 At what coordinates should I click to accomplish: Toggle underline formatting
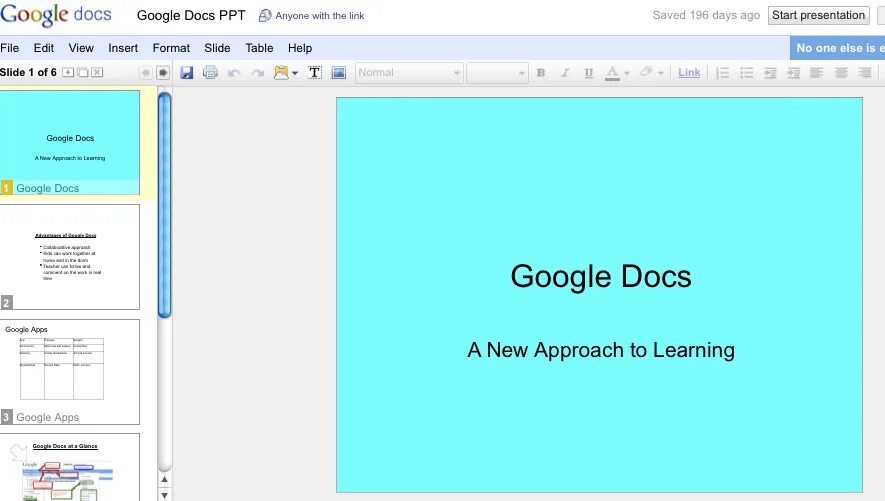[589, 72]
